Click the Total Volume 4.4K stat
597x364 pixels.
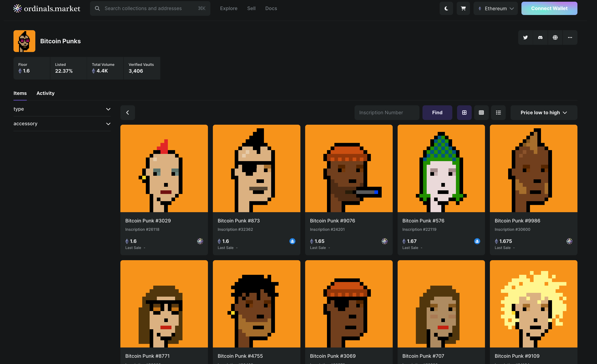pyautogui.click(x=105, y=68)
